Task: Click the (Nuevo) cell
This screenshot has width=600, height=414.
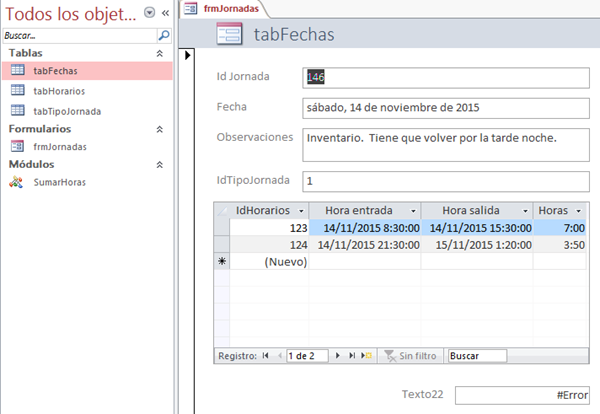Action: click(269, 262)
